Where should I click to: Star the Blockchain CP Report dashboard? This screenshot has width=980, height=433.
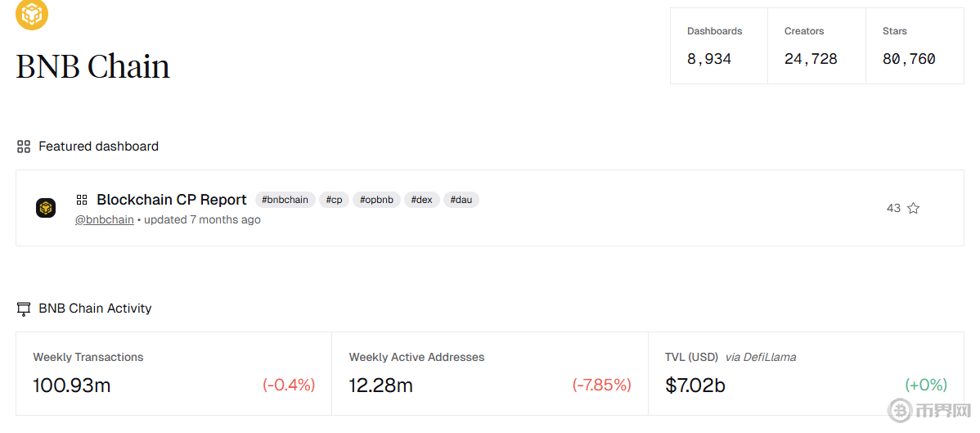click(914, 208)
